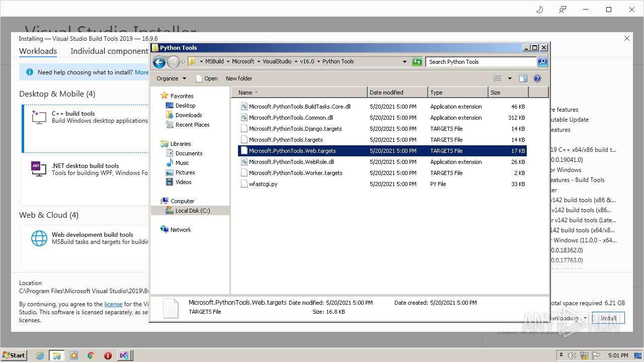The image size is (644, 362).
Task: Select Downloads under Favorites
Action: (x=189, y=115)
